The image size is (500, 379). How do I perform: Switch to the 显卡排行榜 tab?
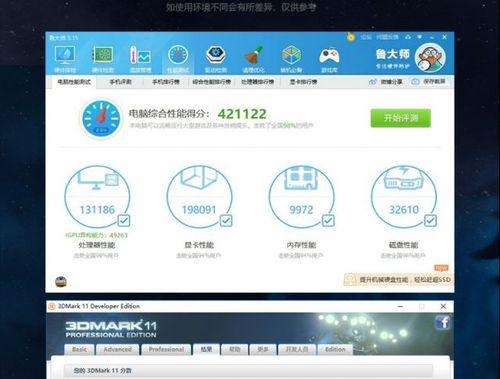pyautogui.click(x=303, y=82)
